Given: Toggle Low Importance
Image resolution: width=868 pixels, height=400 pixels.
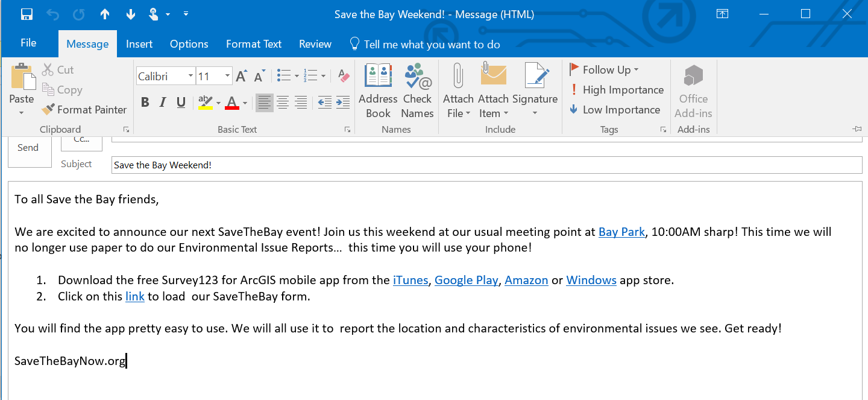Looking at the screenshot, I should coord(615,110).
